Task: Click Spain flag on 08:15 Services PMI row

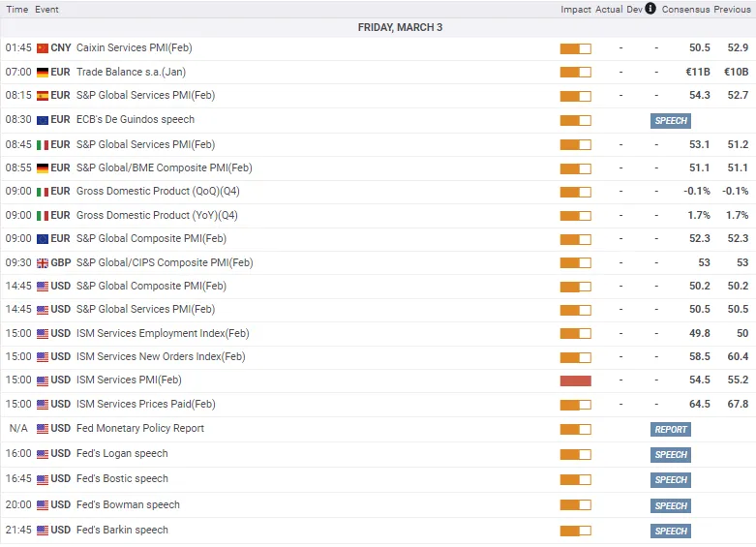Action: (x=43, y=96)
